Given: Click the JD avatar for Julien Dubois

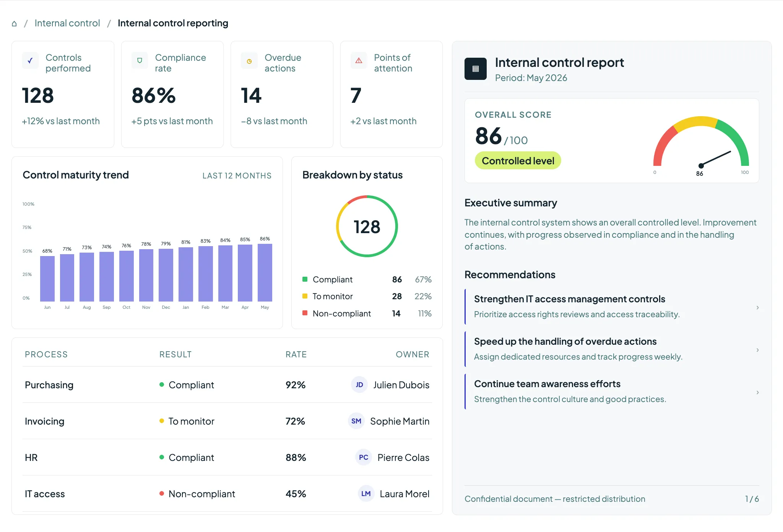Looking at the screenshot, I should 359,385.
